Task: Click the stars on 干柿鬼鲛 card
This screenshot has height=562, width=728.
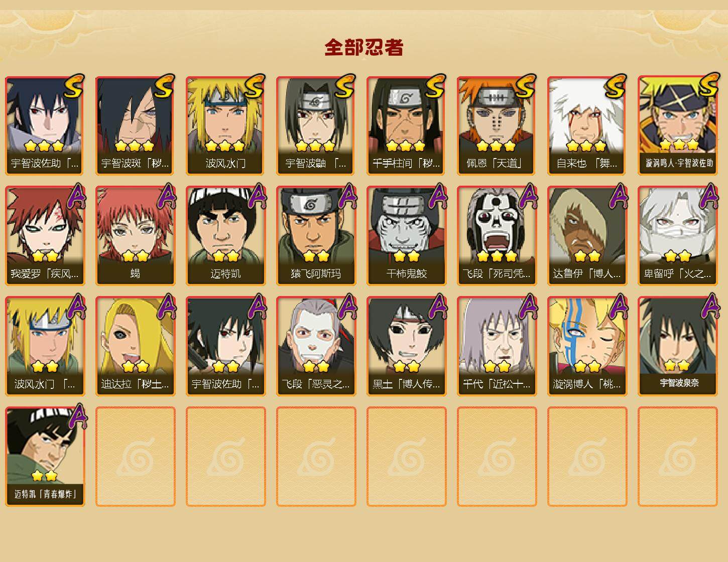Action: click(406, 256)
